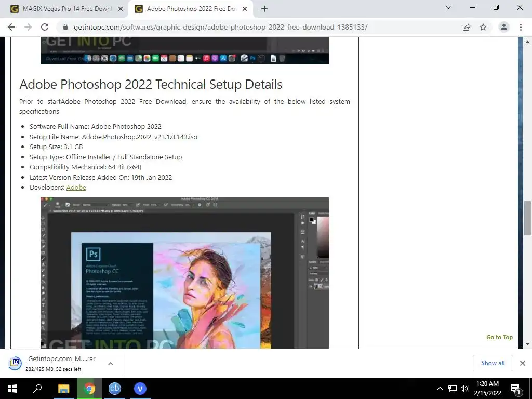Viewport: 532px width, 399px height.
Task: Bookmark this page with the star icon
Action: click(x=483, y=27)
